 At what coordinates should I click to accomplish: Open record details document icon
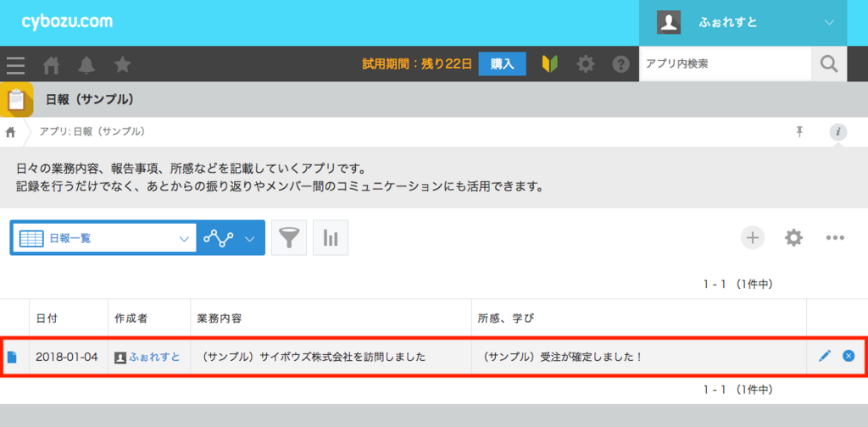pyautogui.click(x=12, y=358)
